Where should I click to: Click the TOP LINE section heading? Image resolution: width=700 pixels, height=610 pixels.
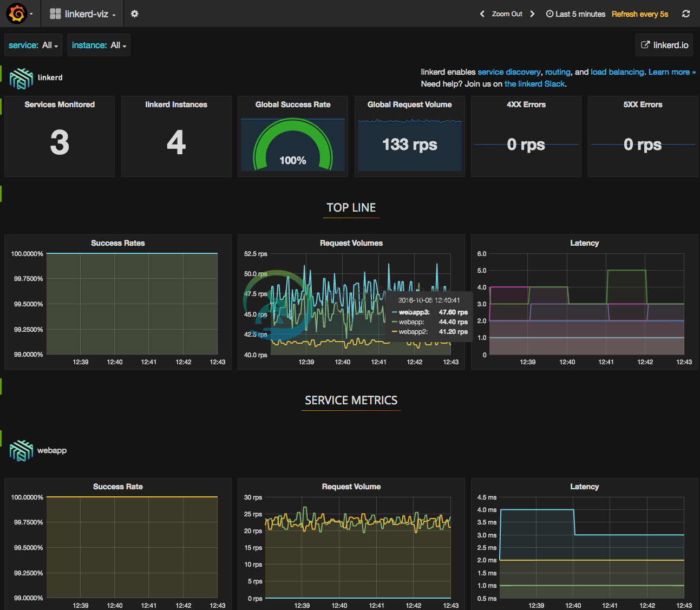click(351, 208)
